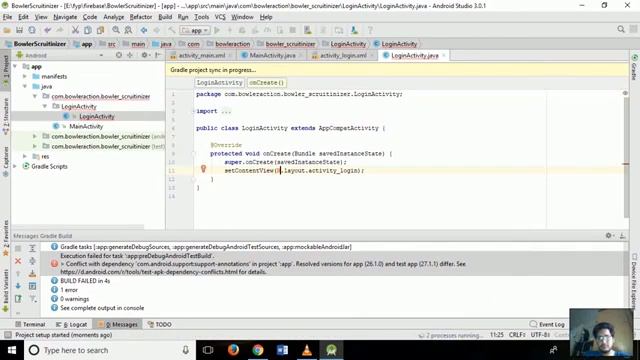Open Messages panel gear settings
Image resolution: width=640 pixels, height=360 pixels.
[609, 236]
